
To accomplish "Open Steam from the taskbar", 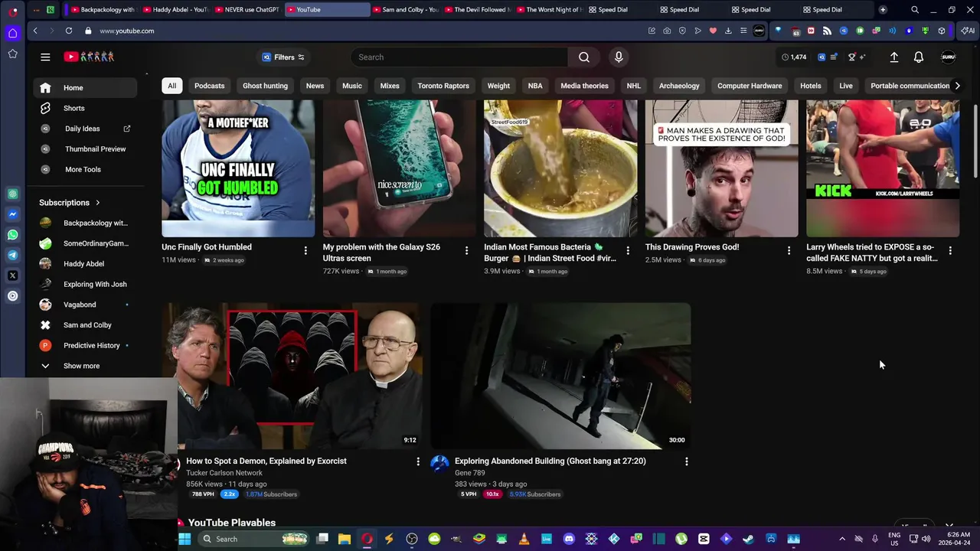I will point(748,539).
